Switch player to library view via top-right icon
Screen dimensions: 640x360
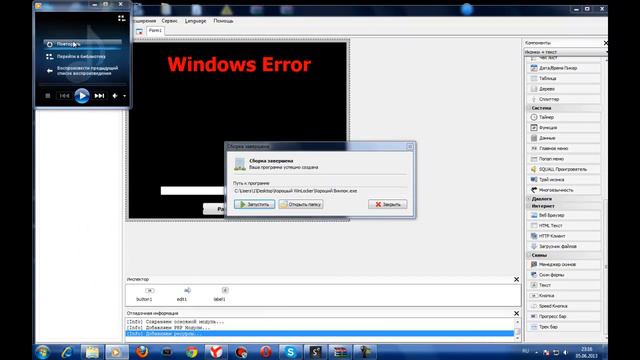(x=122, y=18)
